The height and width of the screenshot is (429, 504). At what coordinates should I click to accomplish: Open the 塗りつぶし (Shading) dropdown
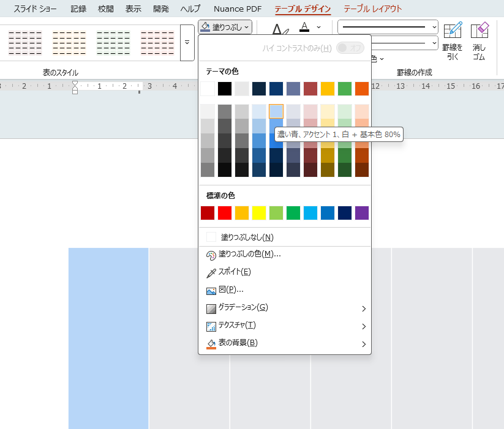point(225,27)
